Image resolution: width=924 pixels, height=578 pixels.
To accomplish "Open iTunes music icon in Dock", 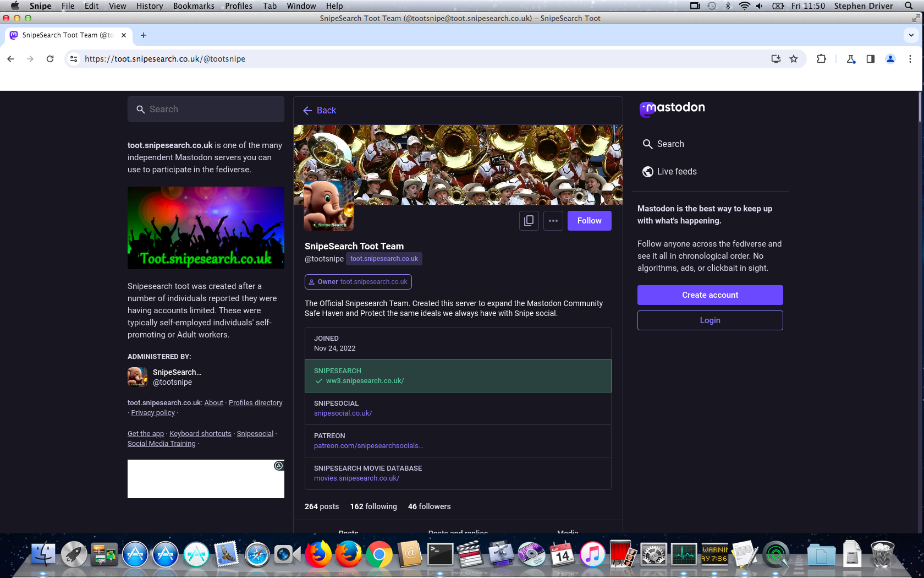I will (592, 554).
